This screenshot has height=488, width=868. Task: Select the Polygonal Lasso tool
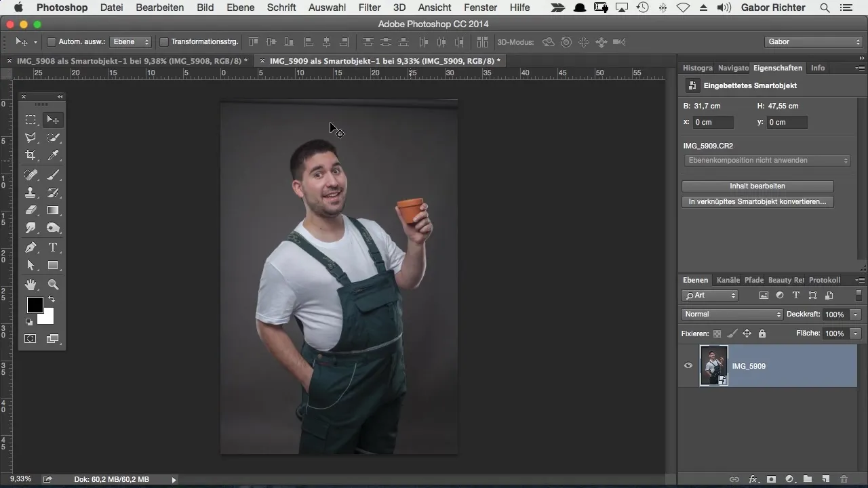(x=31, y=138)
